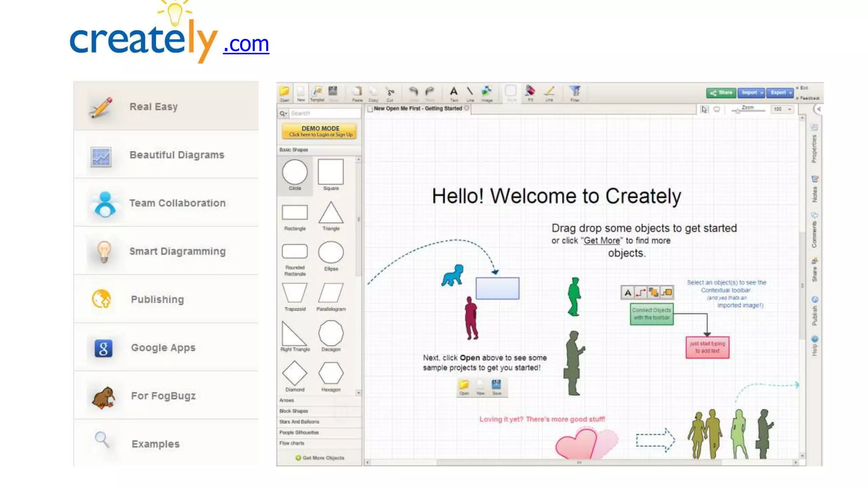This screenshot has width=868, height=488.
Task: Click the shape Search input field
Action: [323, 113]
